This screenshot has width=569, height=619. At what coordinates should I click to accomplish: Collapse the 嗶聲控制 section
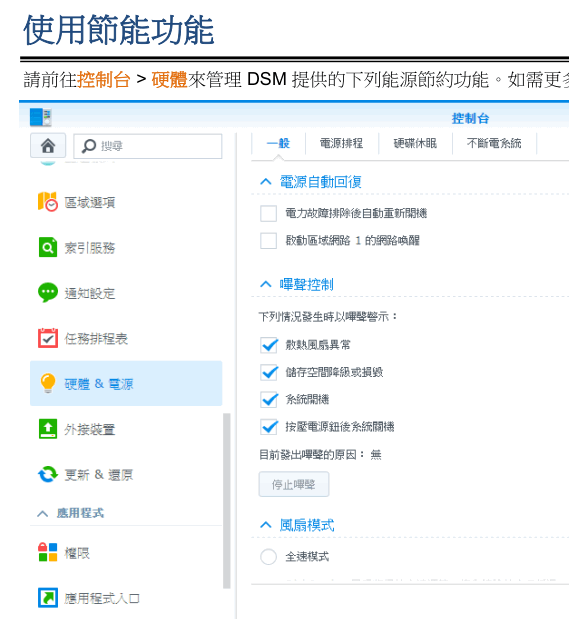coord(266,284)
